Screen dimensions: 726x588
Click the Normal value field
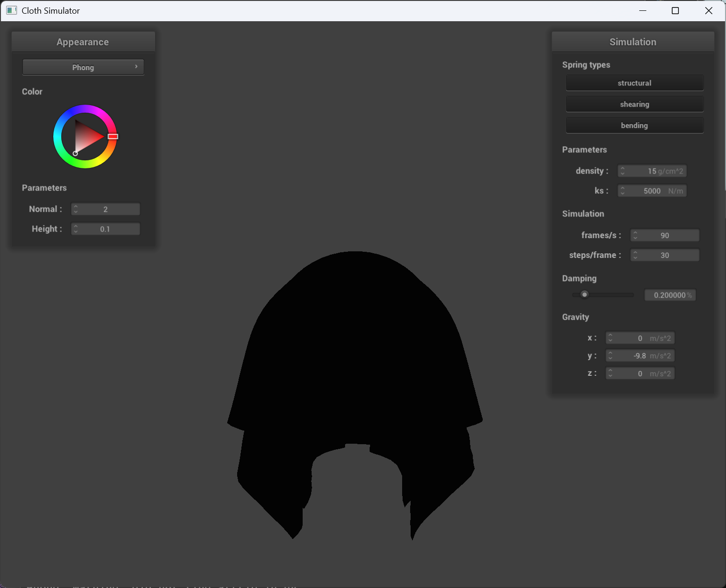[x=106, y=209]
